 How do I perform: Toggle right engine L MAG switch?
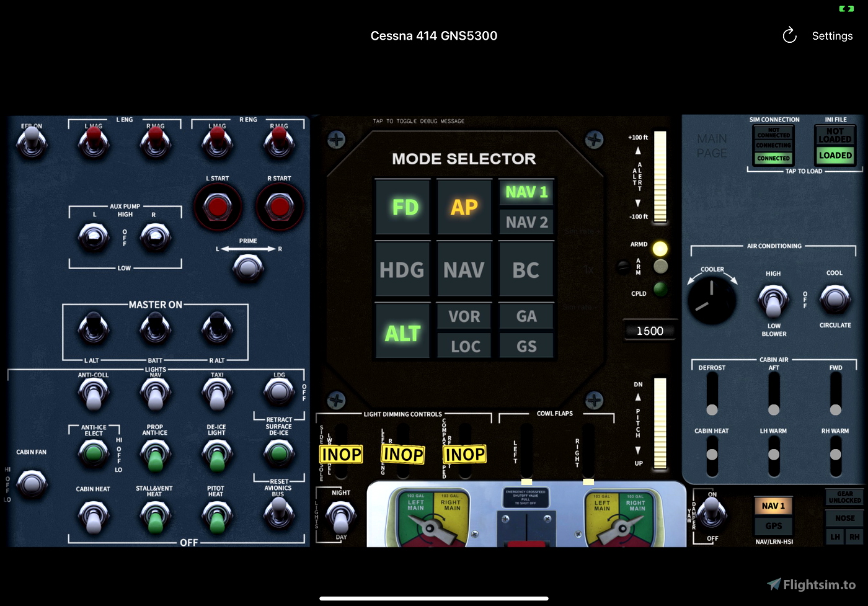pos(217,142)
